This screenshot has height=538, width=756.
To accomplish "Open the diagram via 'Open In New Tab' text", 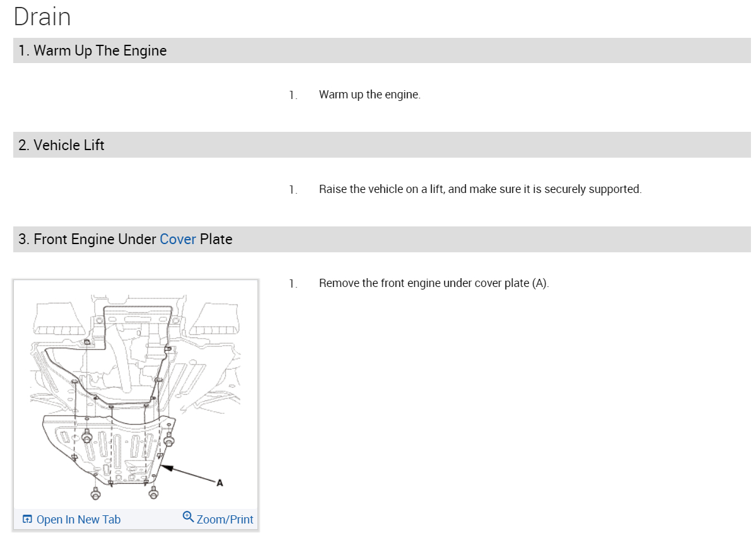I will tap(78, 520).
